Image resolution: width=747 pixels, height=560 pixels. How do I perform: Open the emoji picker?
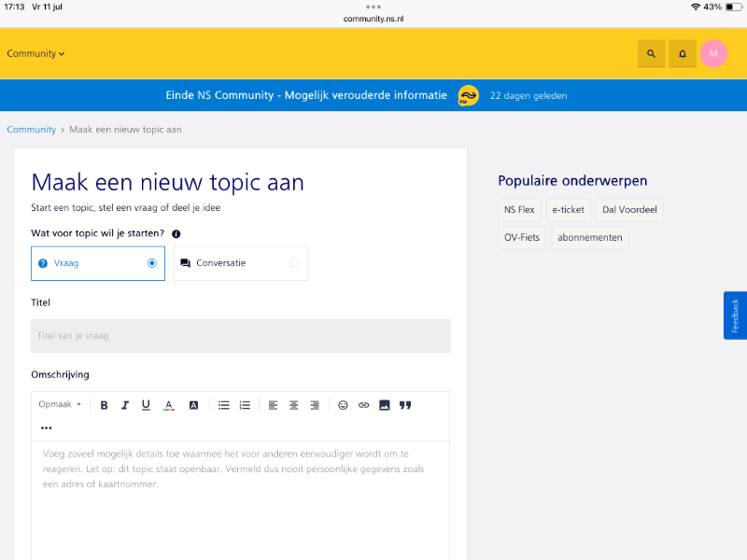pos(343,405)
